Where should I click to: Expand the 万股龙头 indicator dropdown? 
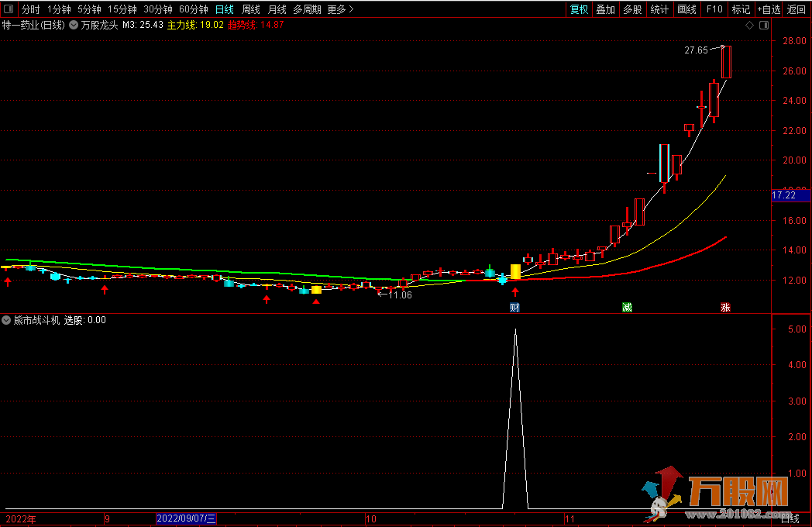(74, 25)
